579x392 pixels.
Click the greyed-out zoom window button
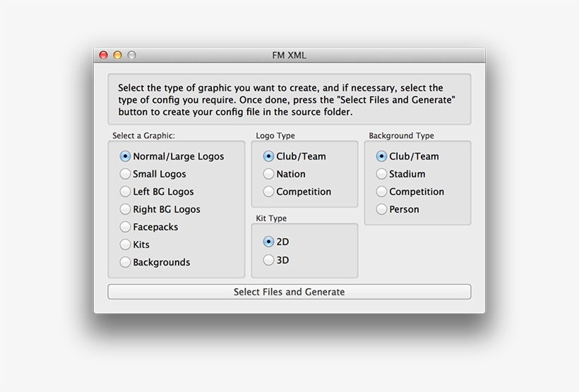click(131, 55)
